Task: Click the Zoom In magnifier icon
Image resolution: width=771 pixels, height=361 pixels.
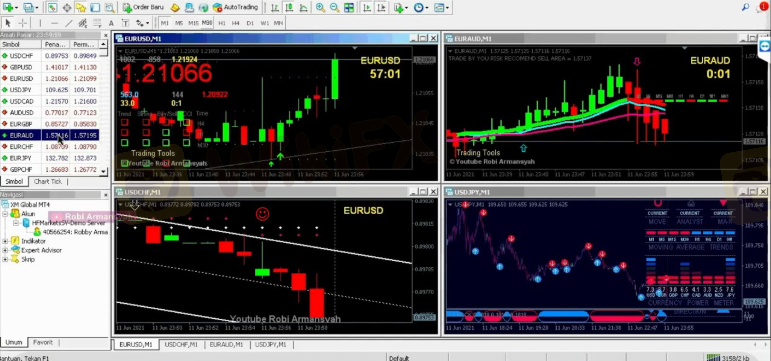Action: coord(320,7)
